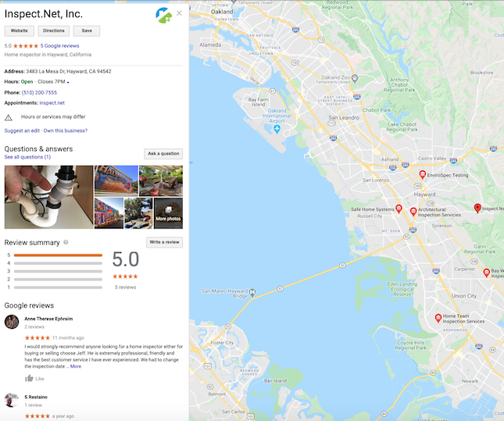Click the Write a review button

coord(164,242)
